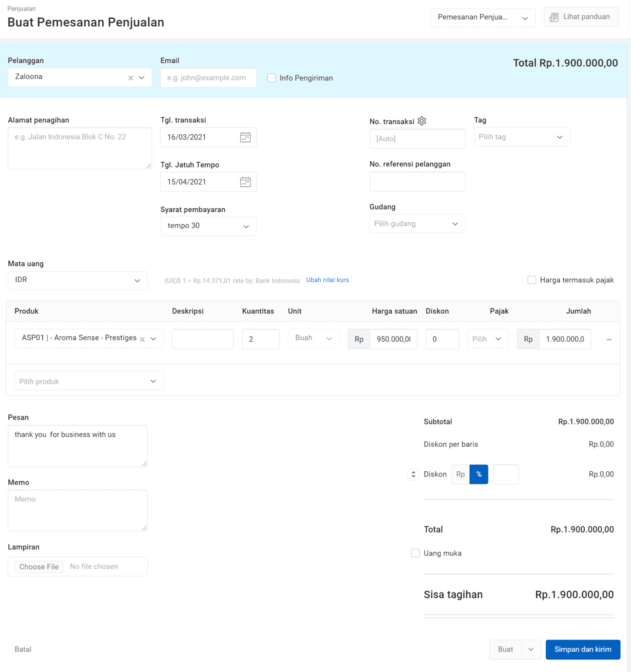This screenshot has height=672, width=631.
Task: Enable the Uang muka checkbox
Action: pos(415,553)
